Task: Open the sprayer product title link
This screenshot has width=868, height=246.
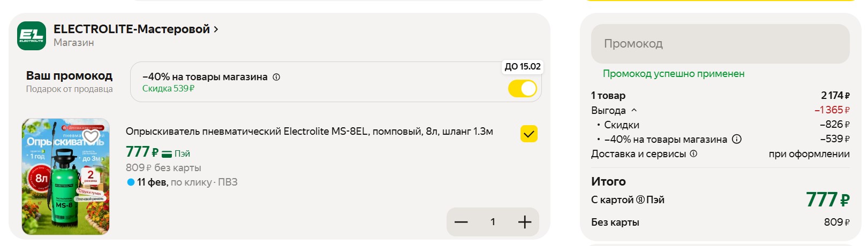Action: (309, 132)
